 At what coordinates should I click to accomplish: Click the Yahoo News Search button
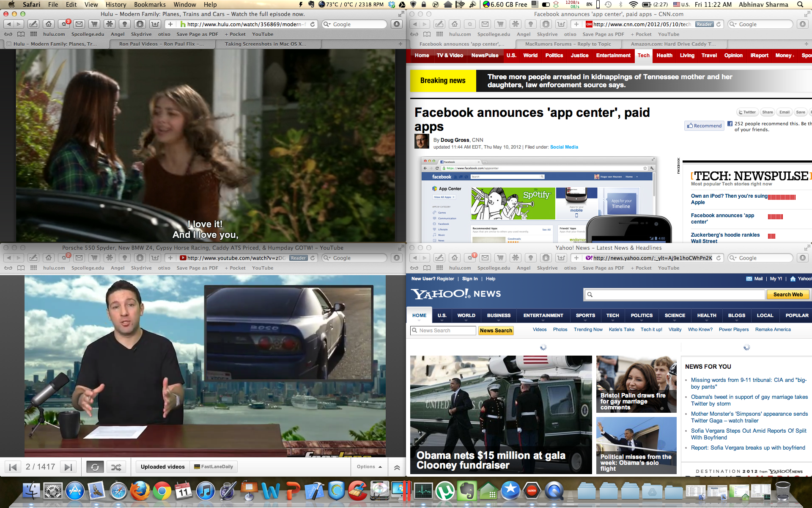(x=496, y=331)
